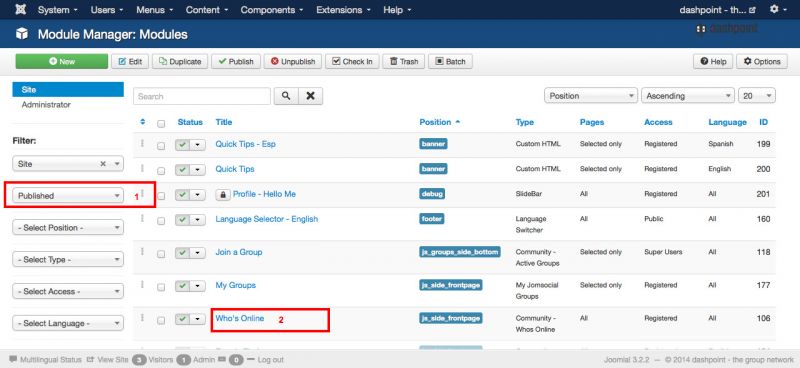Open the Select Language dropdown

pyautogui.click(x=68, y=323)
